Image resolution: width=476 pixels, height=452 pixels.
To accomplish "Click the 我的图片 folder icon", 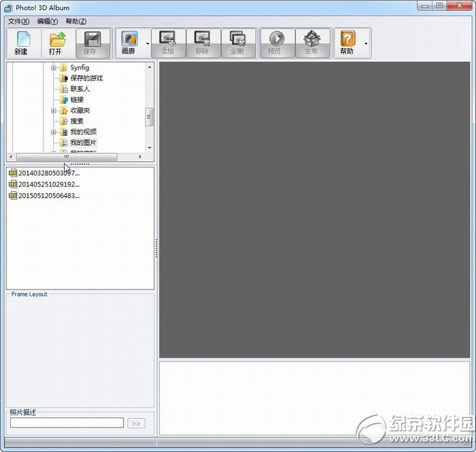I will point(63,143).
